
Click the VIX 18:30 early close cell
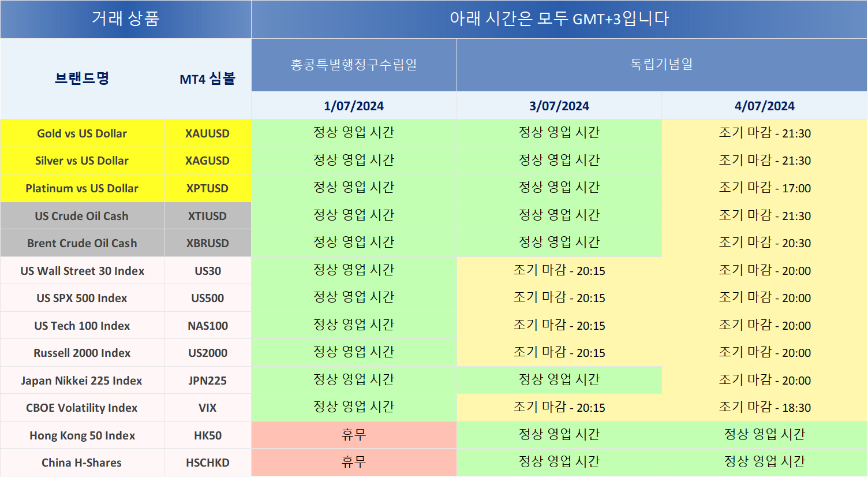pyautogui.click(x=764, y=408)
